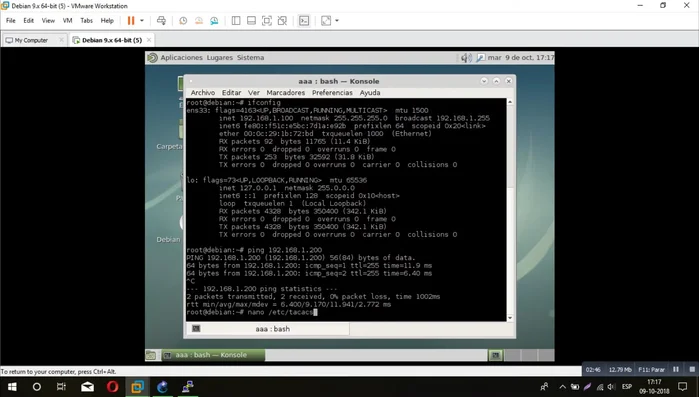The image size is (699, 397).
Task: Toggle the thumbnail bar view
Action: [251, 20]
